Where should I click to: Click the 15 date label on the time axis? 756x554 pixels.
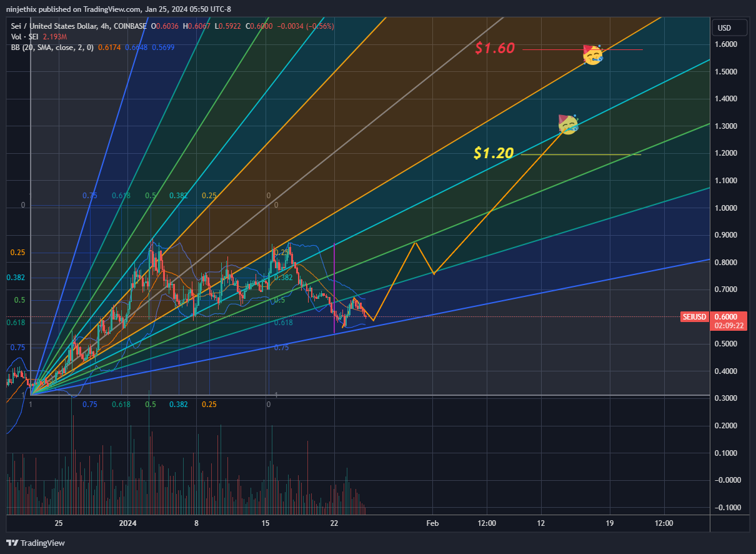[x=265, y=523]
